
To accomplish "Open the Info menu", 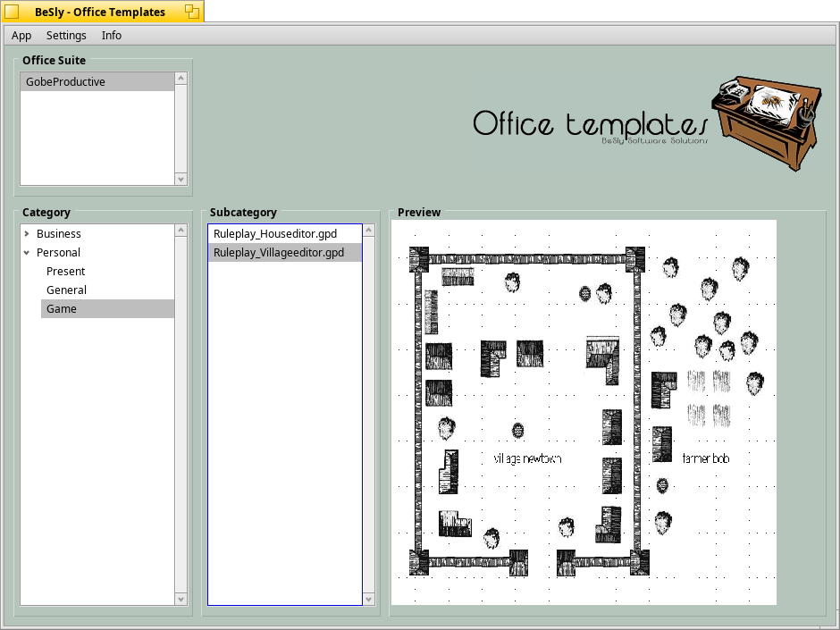I will click(112, 36).
